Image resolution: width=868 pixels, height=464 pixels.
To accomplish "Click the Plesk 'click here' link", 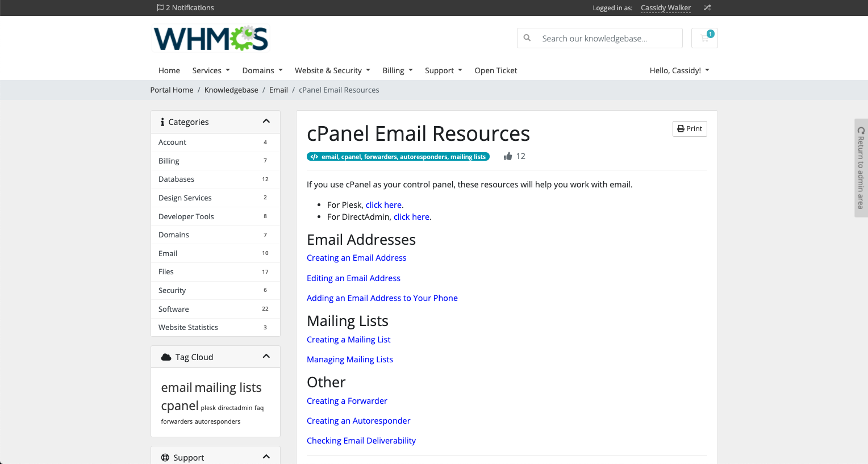I will point(383,205).
